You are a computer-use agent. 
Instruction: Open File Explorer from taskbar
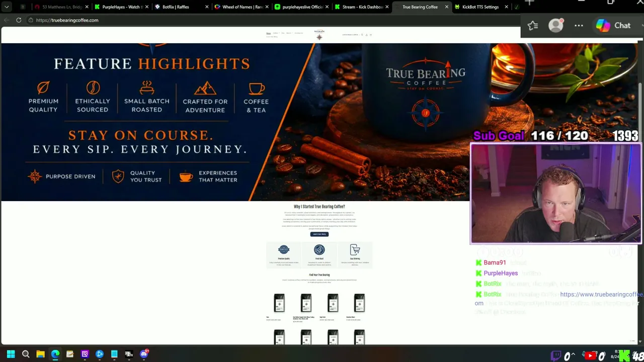40,354
